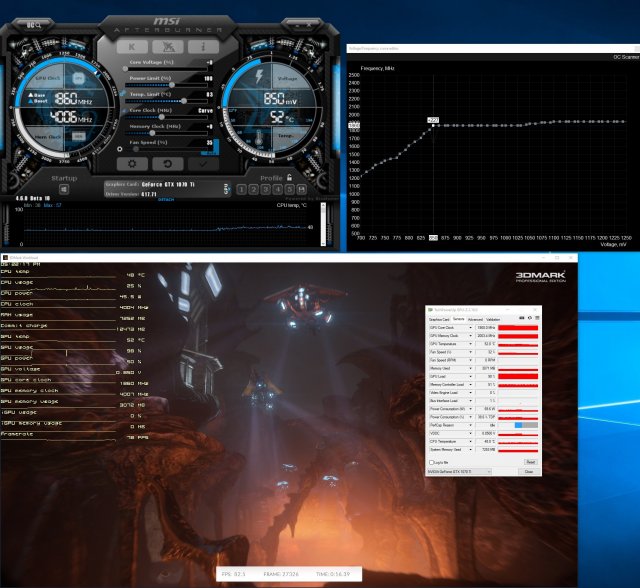Viewport: 640px width, 588px height.
Task: Click the Memory Clock slider handle
Action: pos(152,133)
